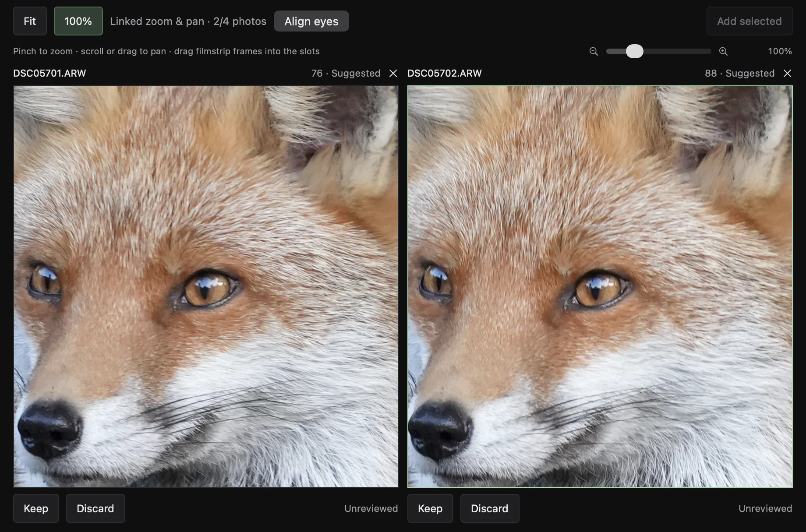The image size is (806, 532).
Task: Click the 100% zoom value readout
Action: click(x=780, y=51)
